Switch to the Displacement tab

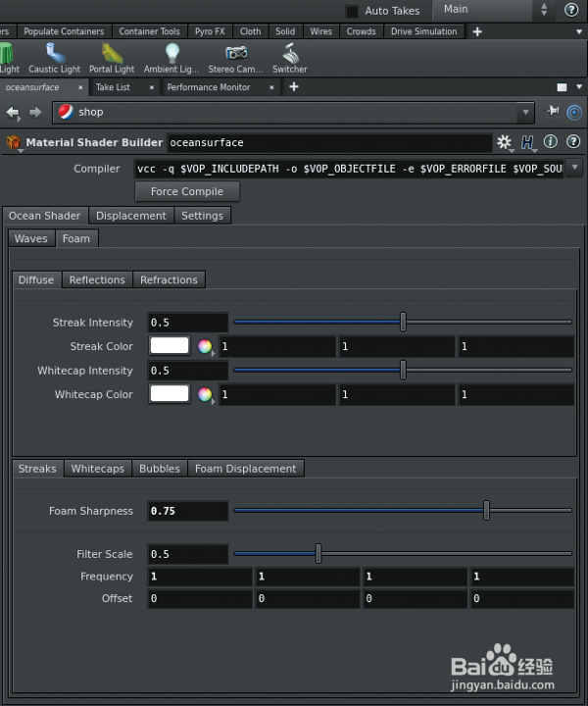tap(130, 216)
